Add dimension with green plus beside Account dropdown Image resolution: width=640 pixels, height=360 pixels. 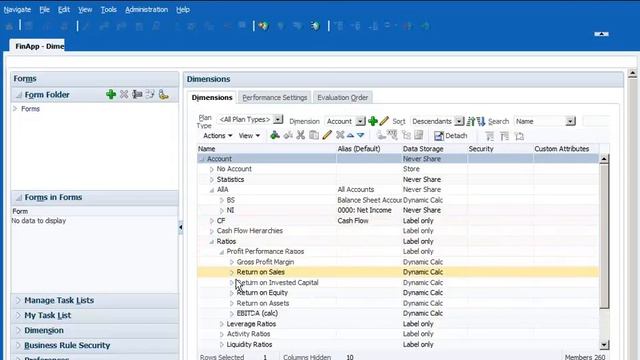(x=373, y=121)
